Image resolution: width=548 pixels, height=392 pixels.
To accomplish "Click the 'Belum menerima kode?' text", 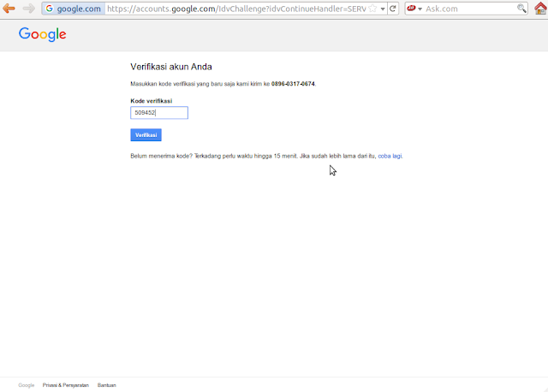I will 162,156.
